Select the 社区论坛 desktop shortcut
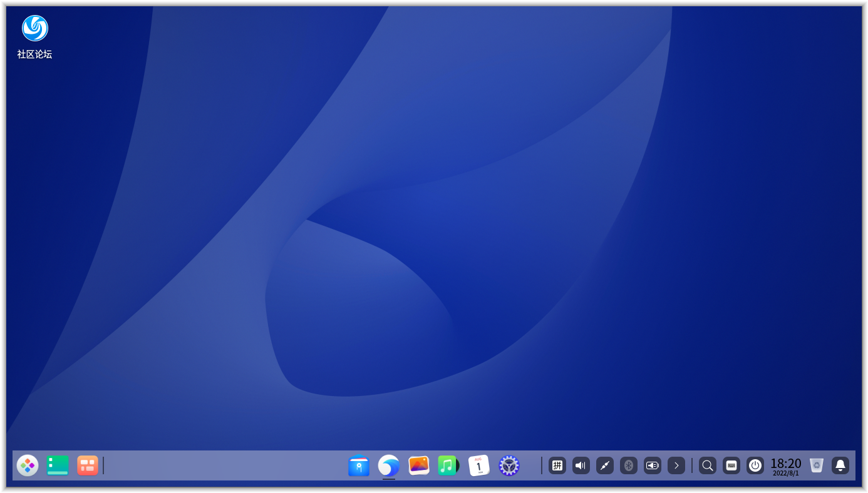 (x=35, y=37)
